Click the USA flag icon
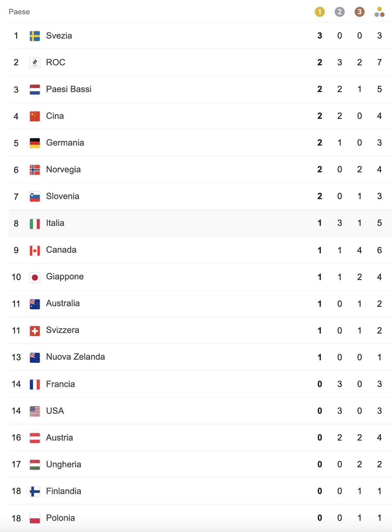 coord(35,411)
